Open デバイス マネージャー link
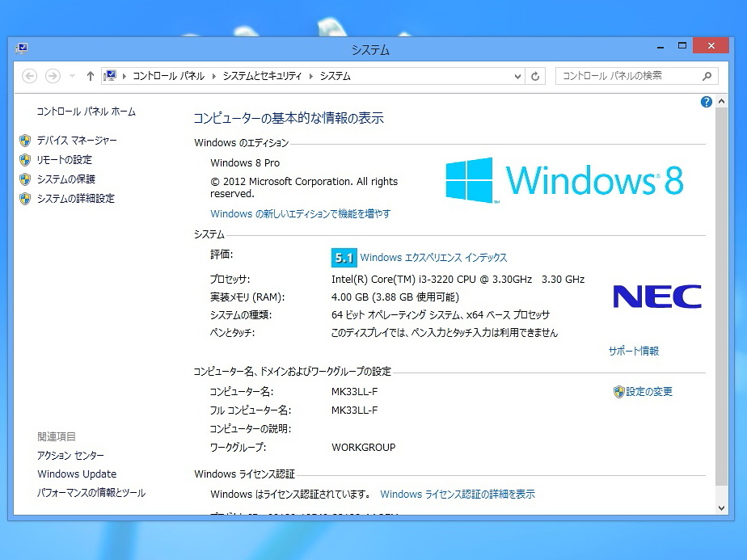747x560 pixels. coord(77,141)
